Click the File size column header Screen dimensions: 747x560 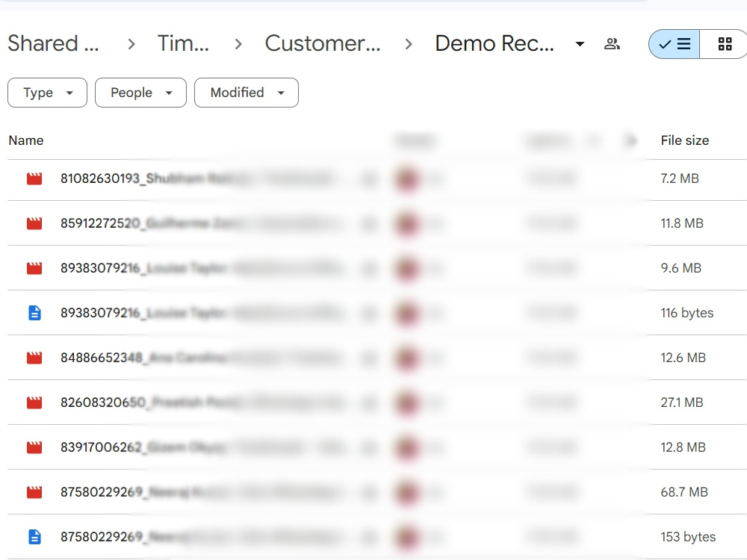point(684,140)
